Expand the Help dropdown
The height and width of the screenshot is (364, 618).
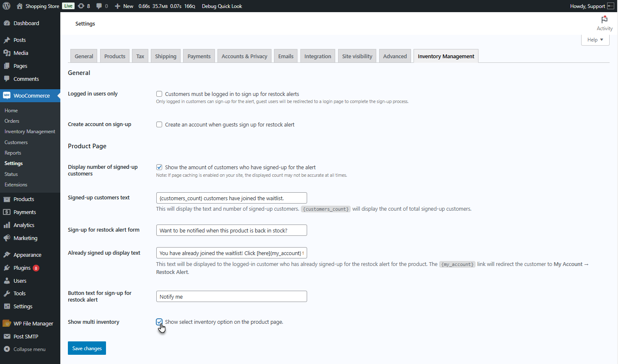[x=595, y=40]
